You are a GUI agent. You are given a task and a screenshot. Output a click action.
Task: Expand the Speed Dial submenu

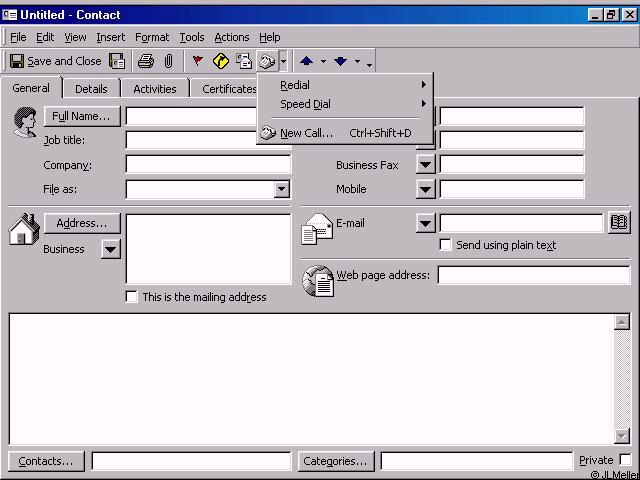click(x=345, y=104)
